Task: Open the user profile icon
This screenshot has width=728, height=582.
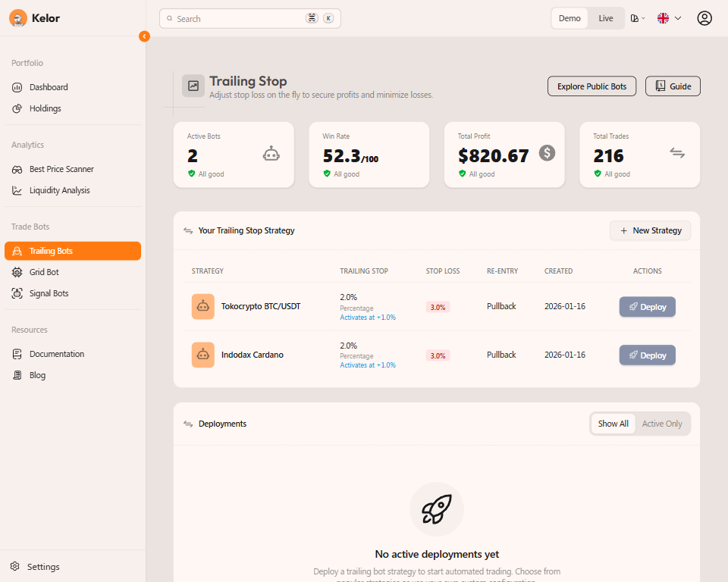Action: pos(704,18)
